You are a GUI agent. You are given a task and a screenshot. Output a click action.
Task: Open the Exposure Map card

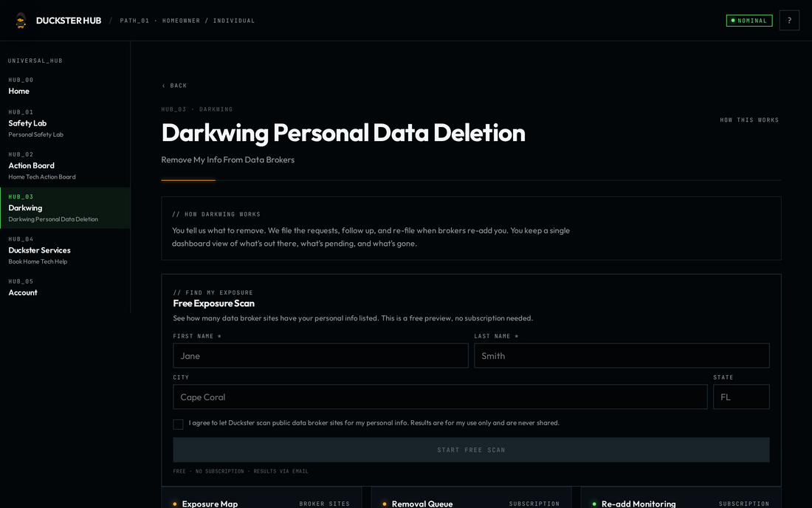(261, 498)
